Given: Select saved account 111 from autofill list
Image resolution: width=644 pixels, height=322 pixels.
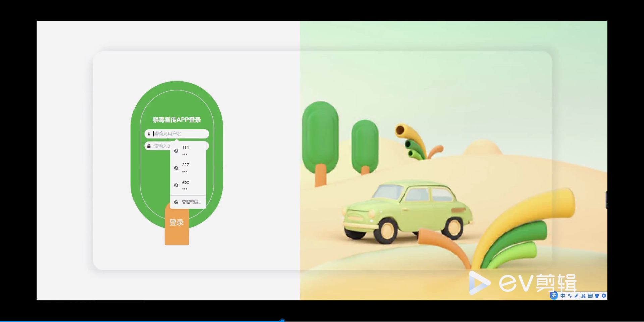Looking at the screenshot, I should (188, 151).
